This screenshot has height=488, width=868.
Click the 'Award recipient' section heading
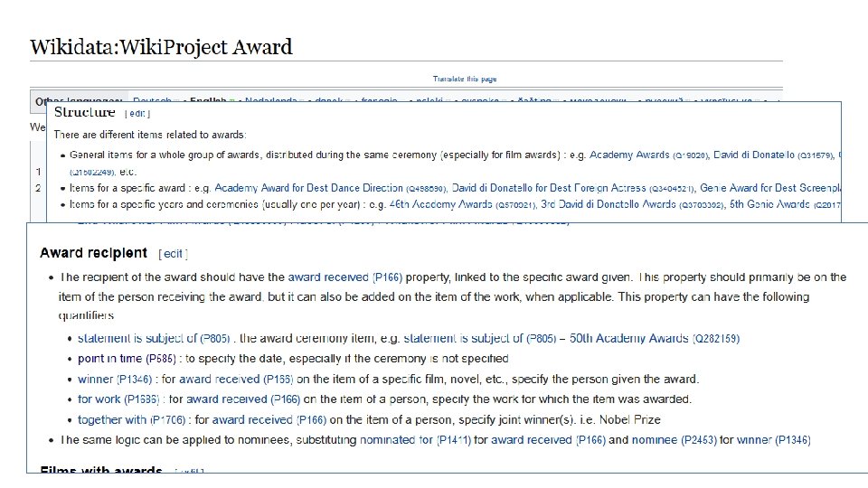point(93,253)
